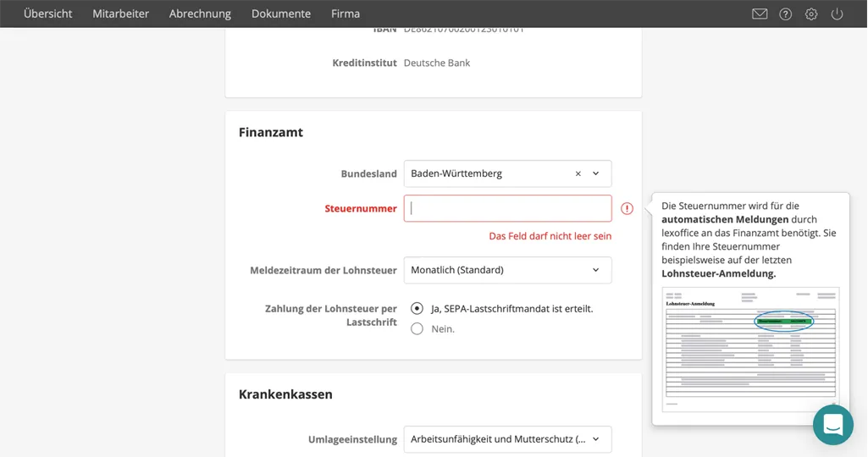Click the 'Das Feld darf nicht leer sein' message
The image size is (868, 457).
pos(550,236)
